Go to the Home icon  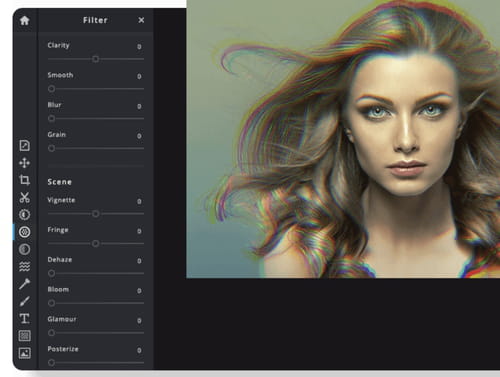pyautogui.click(x=24, y=21)
